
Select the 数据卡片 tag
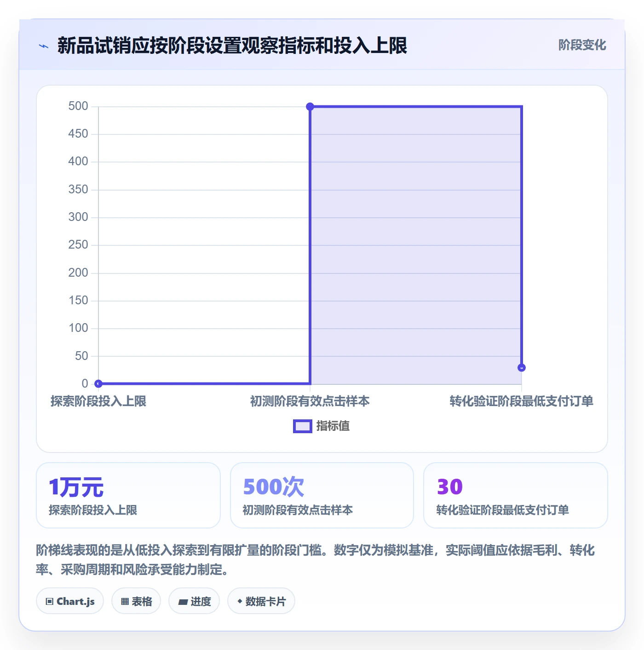click(261, 601)
